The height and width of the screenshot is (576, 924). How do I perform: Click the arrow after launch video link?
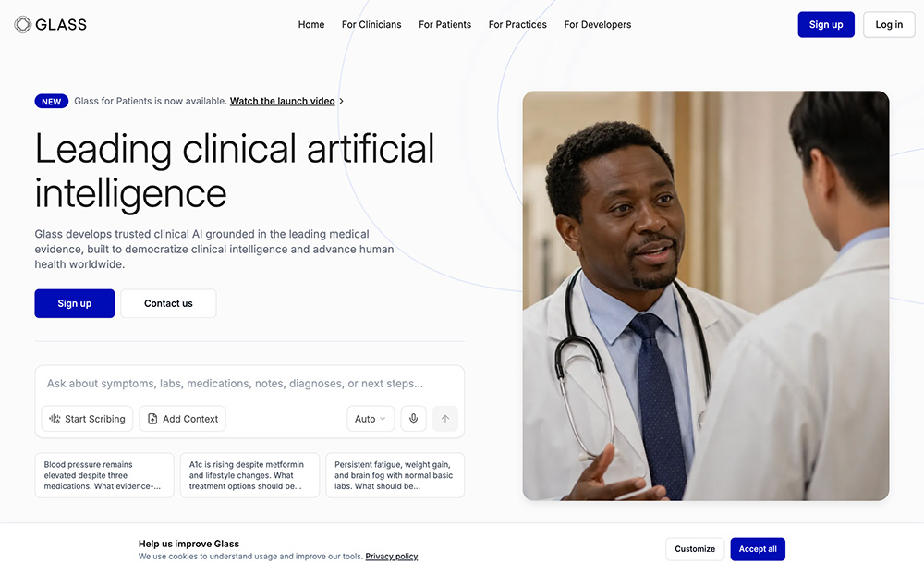(341, 102)
